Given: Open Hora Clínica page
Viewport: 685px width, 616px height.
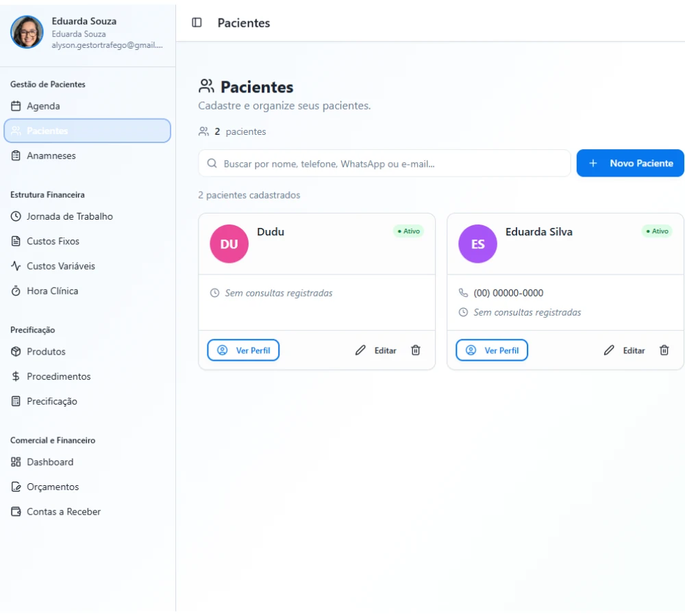Looking at the screenshot, I should pos(88,291).
